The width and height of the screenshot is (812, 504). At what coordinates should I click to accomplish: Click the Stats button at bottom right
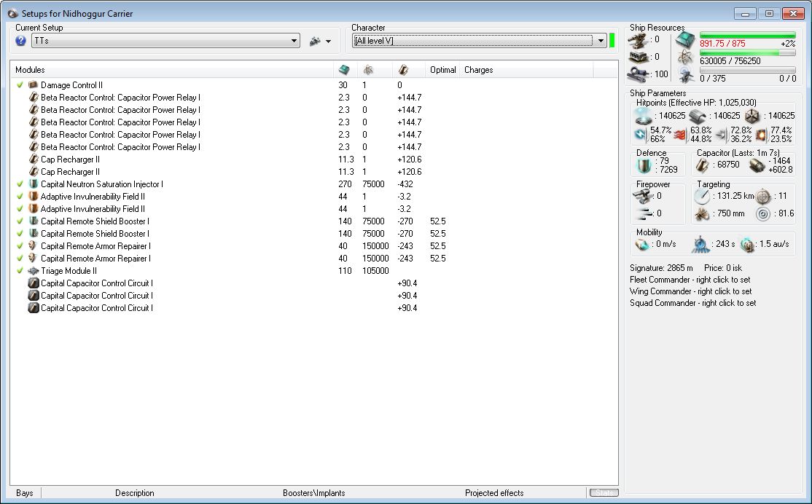pyautogui.click(x=604, y=492)
